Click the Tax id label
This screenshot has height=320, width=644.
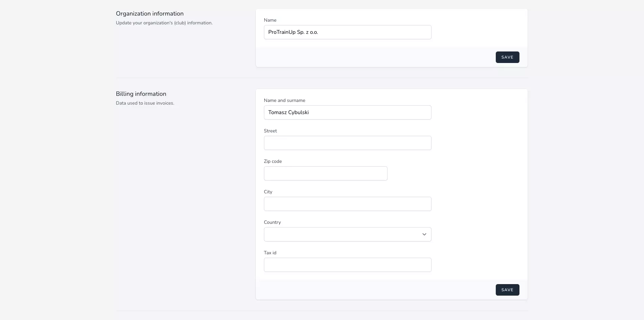click(270, 253)
